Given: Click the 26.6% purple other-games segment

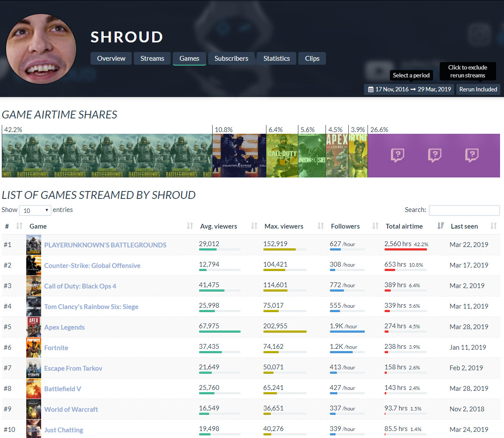Looking at the screenshot, I should (x=434, y=156).
